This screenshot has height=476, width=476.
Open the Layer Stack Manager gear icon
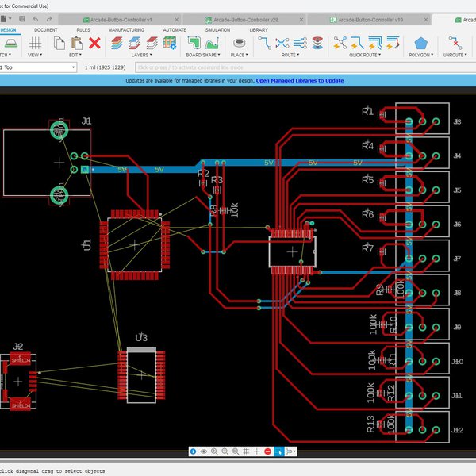click(x=170, y=43)
